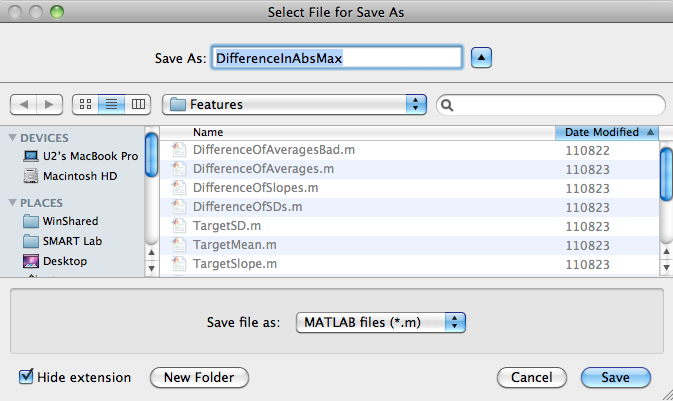Switch to list view mode
The image size is (673, 401).
pos(112,104)
